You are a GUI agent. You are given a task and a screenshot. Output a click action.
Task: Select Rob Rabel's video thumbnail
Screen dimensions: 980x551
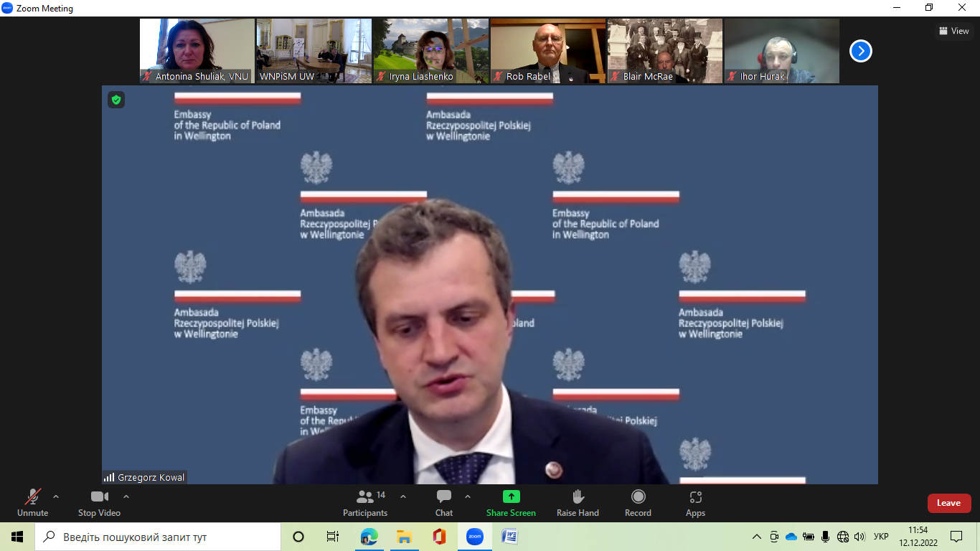pyautogui.click(x=547, y=51)
